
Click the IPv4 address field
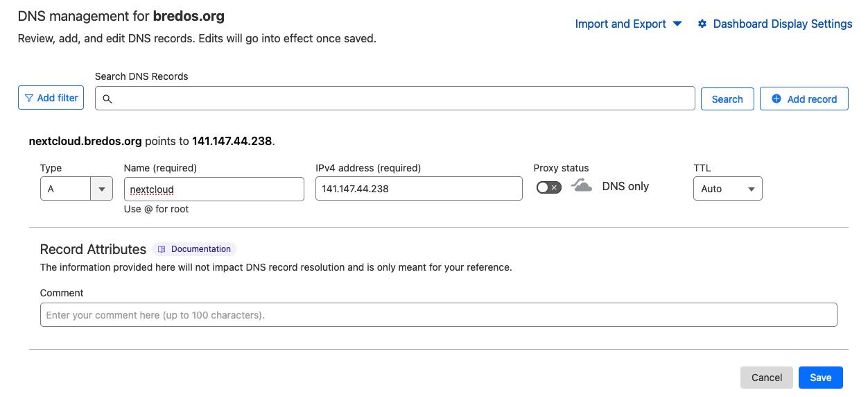pyautogui.click(x=419, y=189)
